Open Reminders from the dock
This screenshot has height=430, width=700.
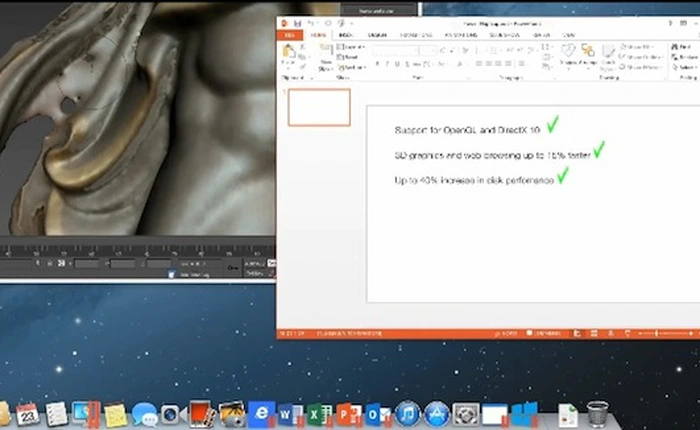57,414
